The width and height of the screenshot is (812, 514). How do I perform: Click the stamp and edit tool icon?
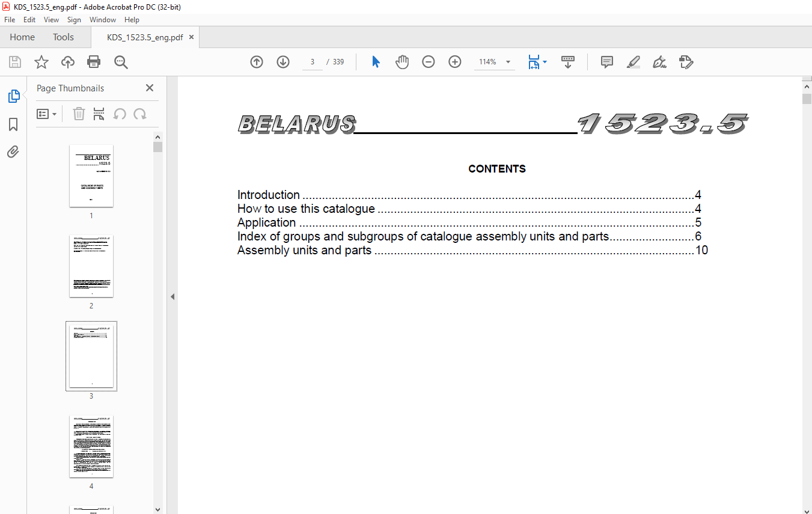[x=686, y=62]
